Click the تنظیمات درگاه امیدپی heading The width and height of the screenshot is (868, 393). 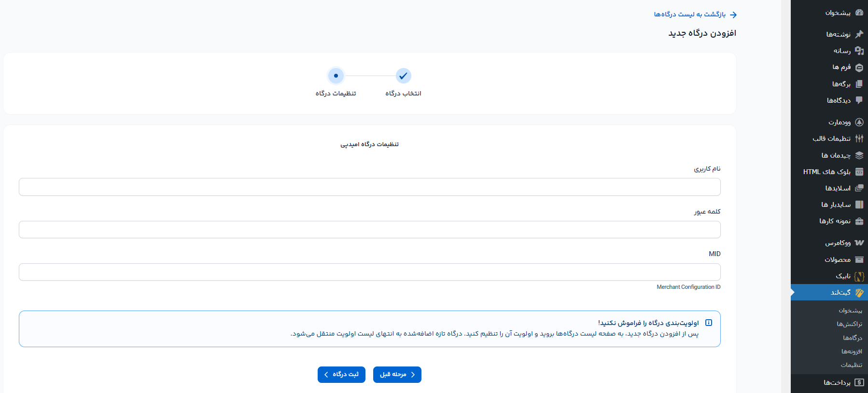(x=370, y=144)
